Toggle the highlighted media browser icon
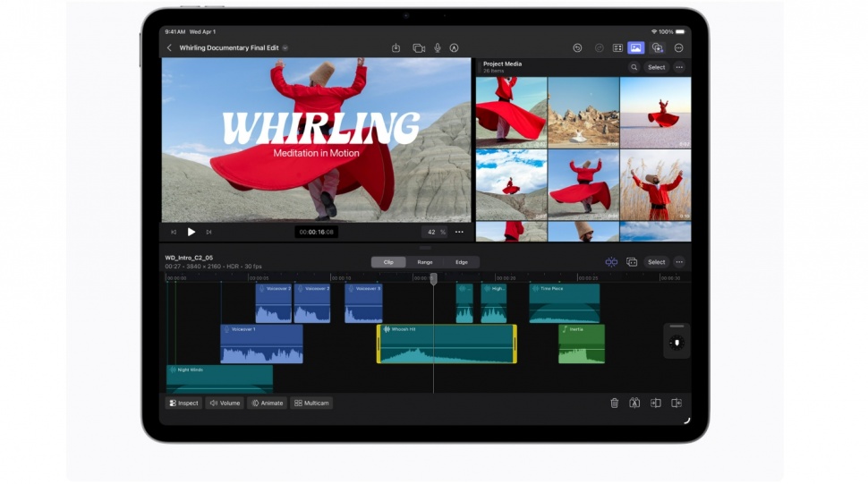 pyautogui.click(x=636, y=48)
